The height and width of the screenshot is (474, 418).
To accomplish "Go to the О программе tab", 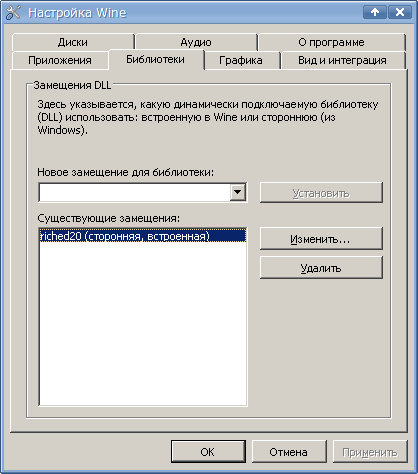I will click(x=331, y=42).
